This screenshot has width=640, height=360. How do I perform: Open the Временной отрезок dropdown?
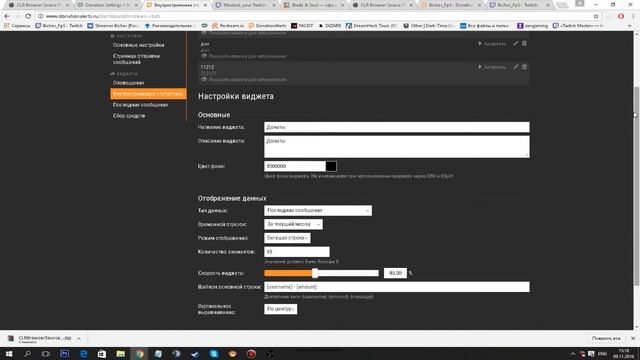coord(293,224)
